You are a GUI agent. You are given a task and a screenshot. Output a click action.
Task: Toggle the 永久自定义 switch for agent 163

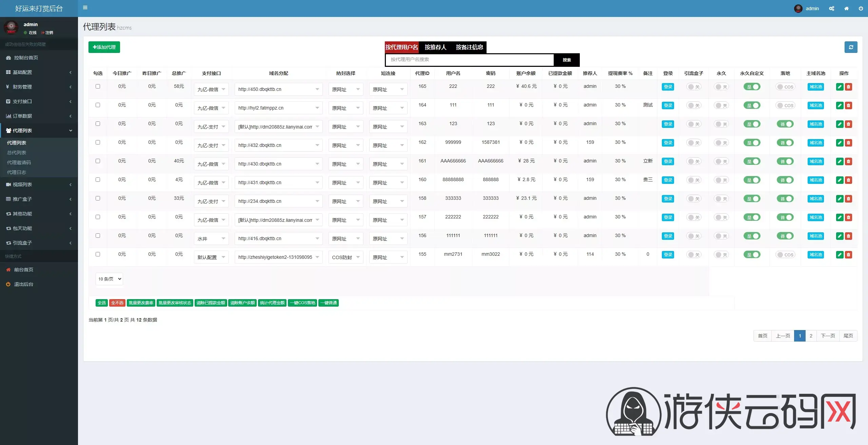[752, 124]
